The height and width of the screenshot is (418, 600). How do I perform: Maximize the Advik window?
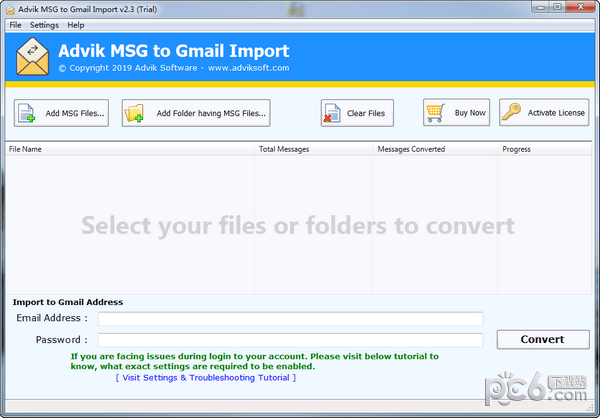(x=558, y=7)
